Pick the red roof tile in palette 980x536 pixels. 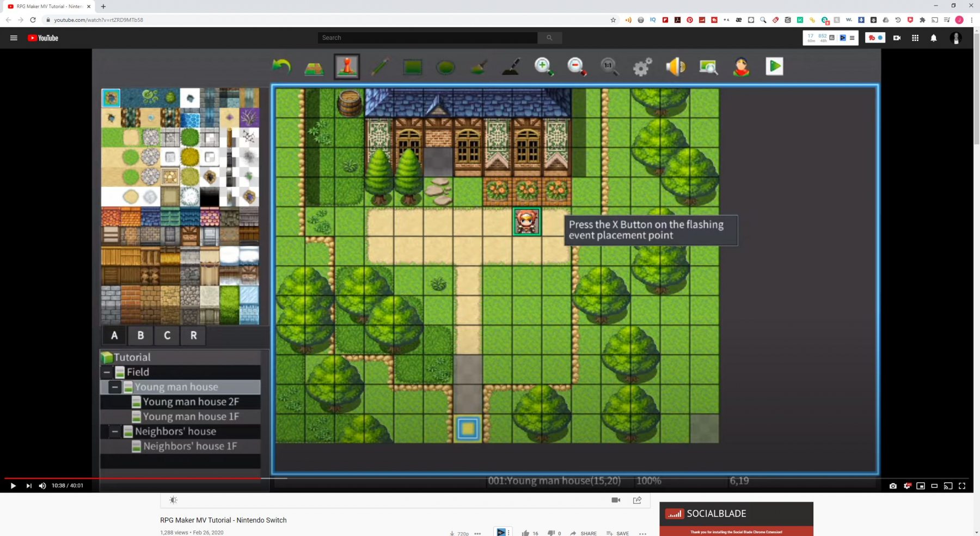[111, 217]
